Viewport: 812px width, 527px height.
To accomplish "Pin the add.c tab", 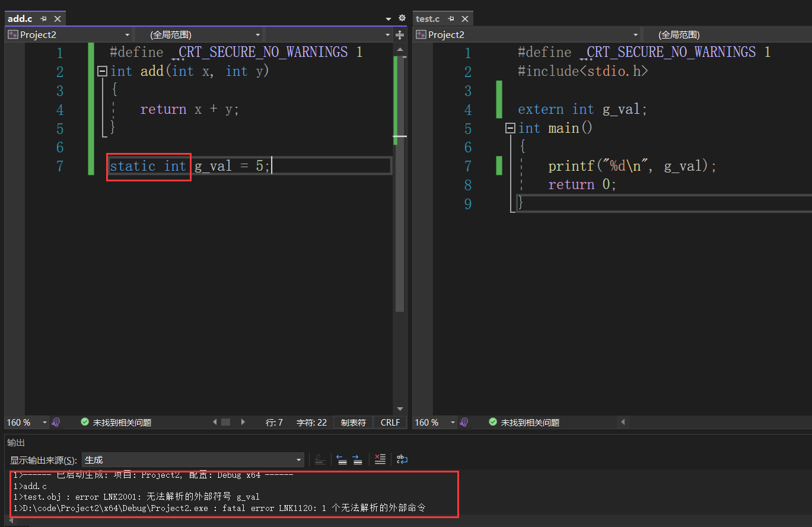I will (x=43, y=19).
